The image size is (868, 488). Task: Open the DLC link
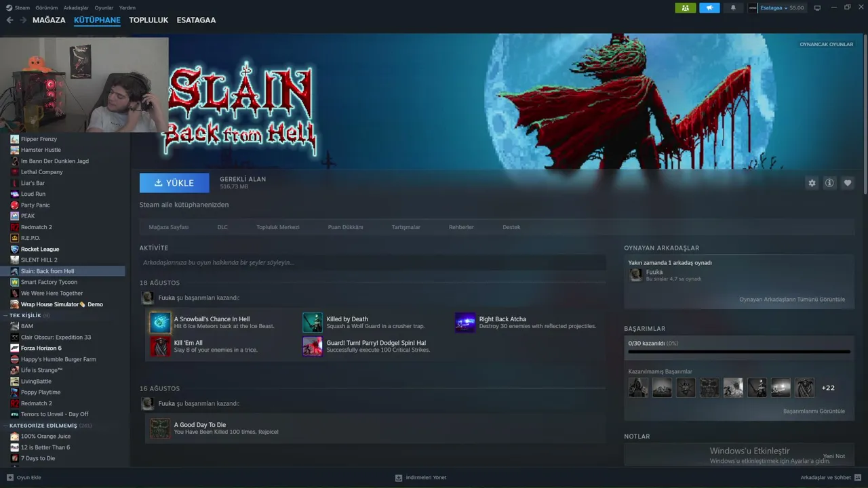(222, 227)
